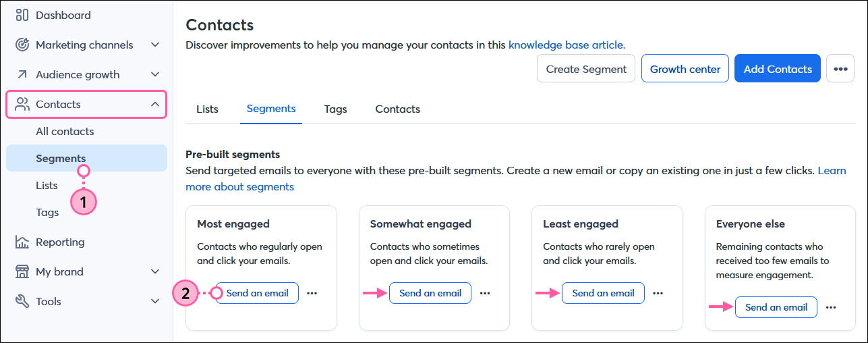Click the Tools wrench icon
The image size is (868, 343).
tap(22, 301)
